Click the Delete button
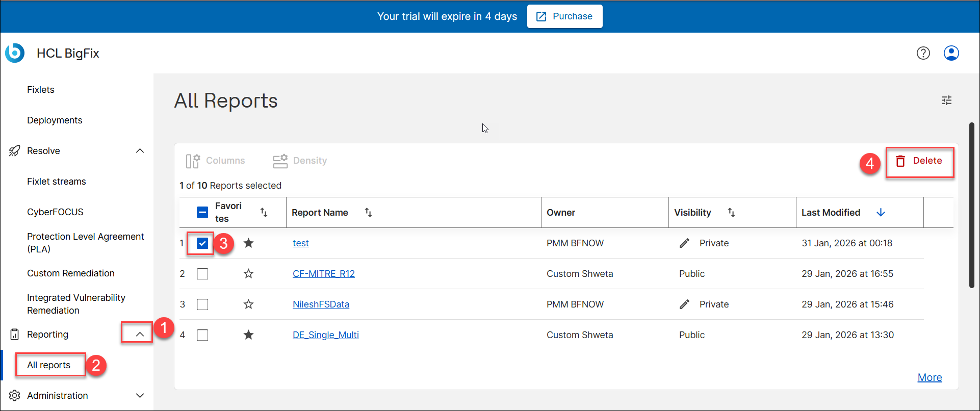 [x=919, y=161]
